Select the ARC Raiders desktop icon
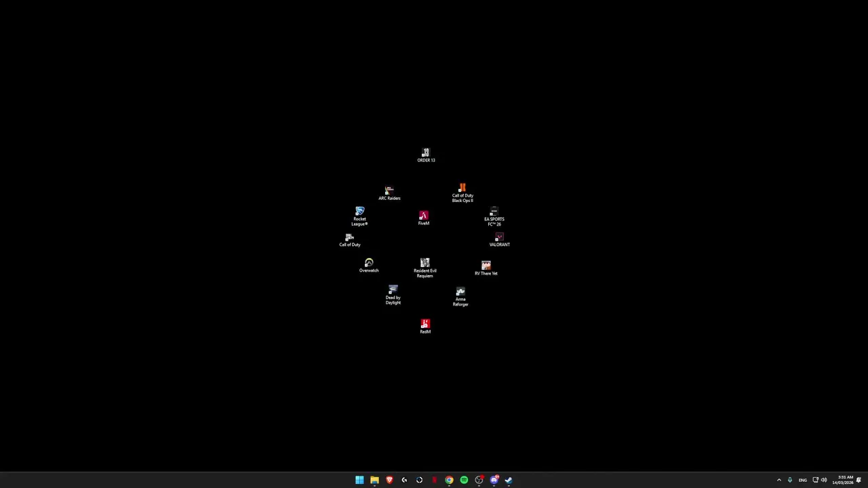This screenshot has width=868, height=488. point(389,193)
